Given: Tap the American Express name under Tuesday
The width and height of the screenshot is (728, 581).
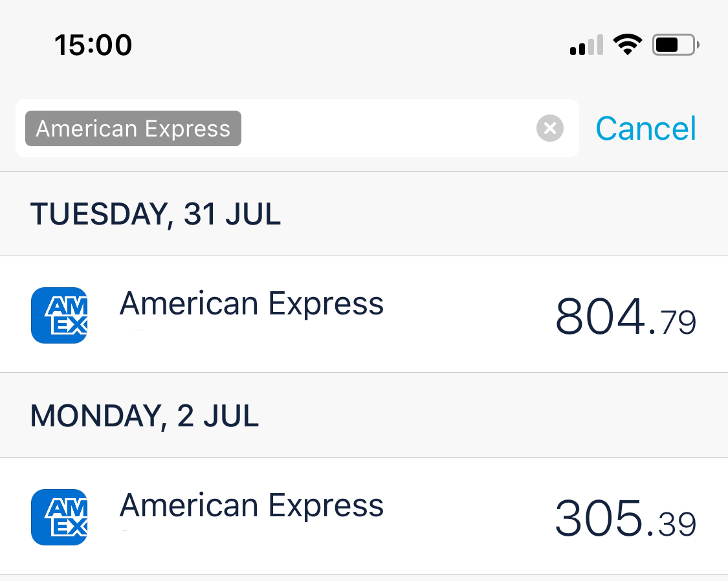Looking at the screenshot, I should pos(252,303).
